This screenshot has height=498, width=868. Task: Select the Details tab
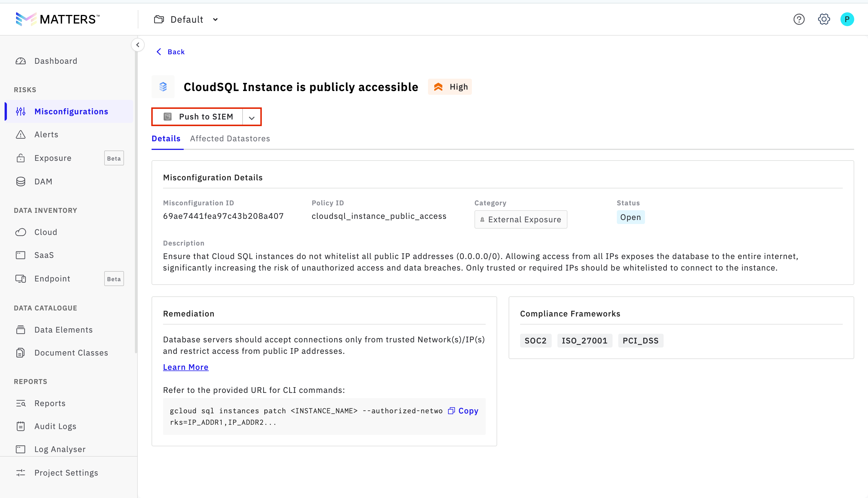pos(166,138)
